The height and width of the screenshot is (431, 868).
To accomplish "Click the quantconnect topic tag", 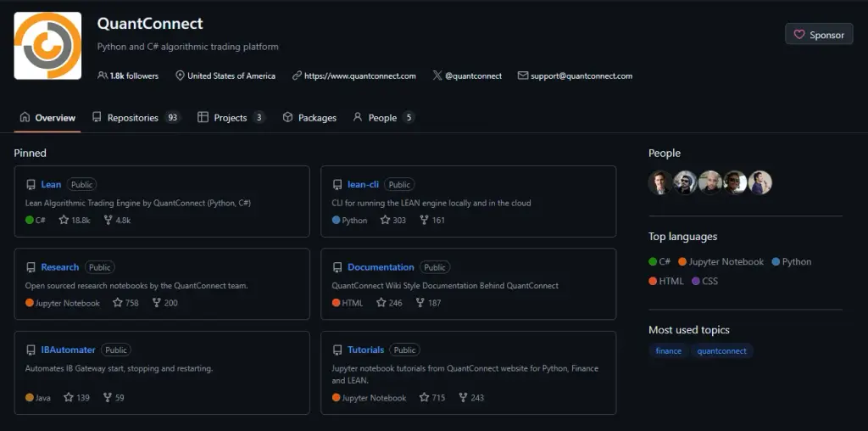I will tap(721, 350).
